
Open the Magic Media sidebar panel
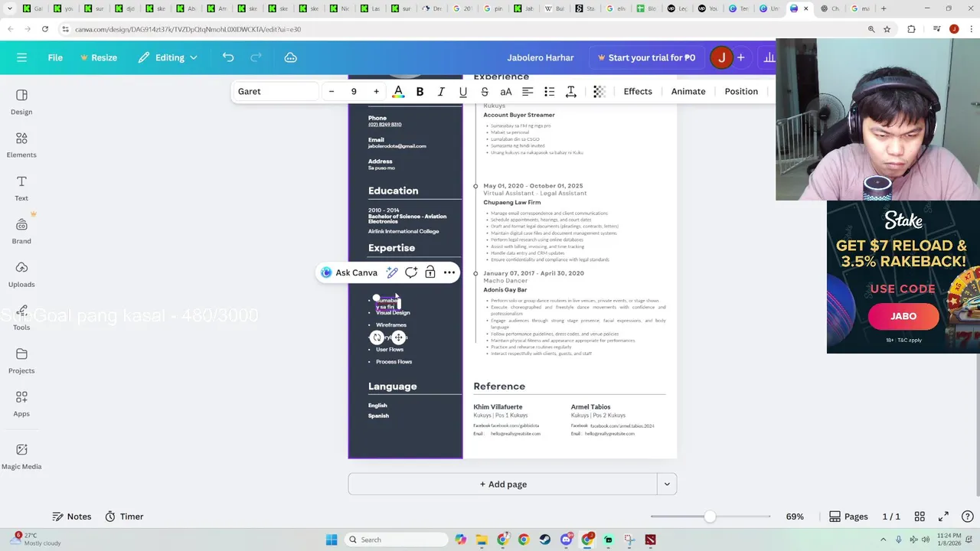[21, 455]
